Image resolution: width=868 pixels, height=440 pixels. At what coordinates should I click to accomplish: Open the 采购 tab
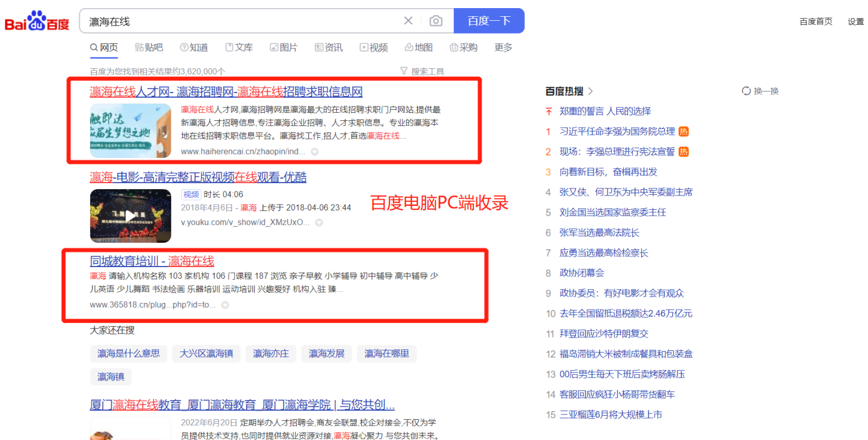point(464,47)
